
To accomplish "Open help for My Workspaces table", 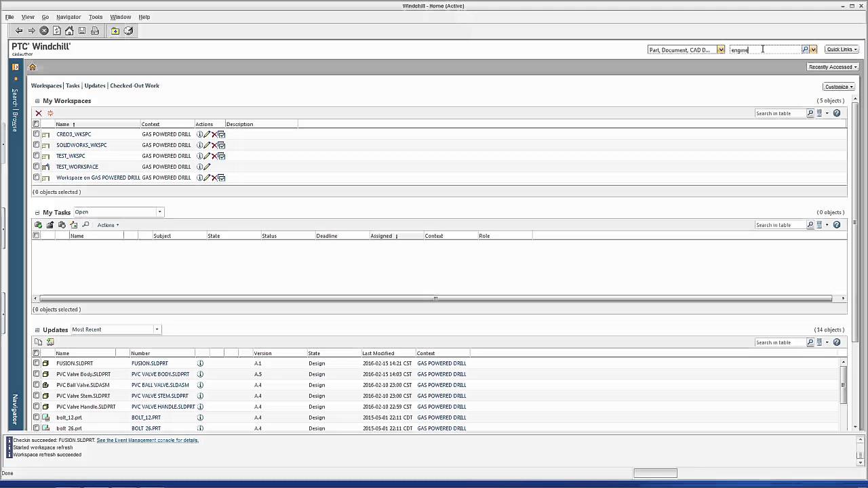I will (837, 113).
